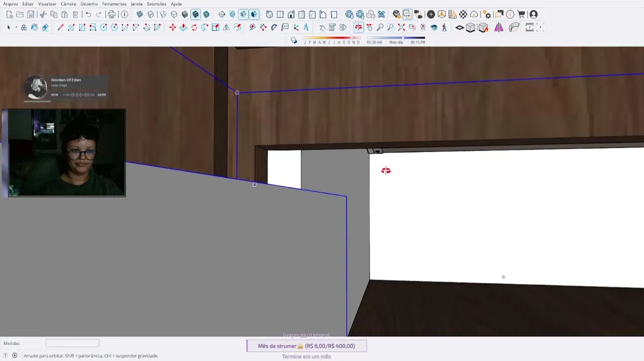Open the Câmera menu
Screen dimensions: 644x361
(68, 4)
